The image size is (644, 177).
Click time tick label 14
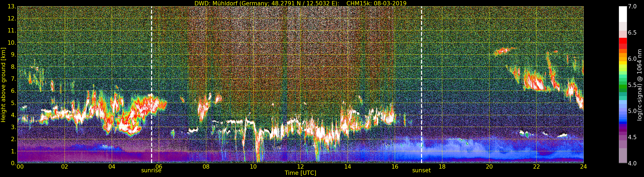click(347, 167)
